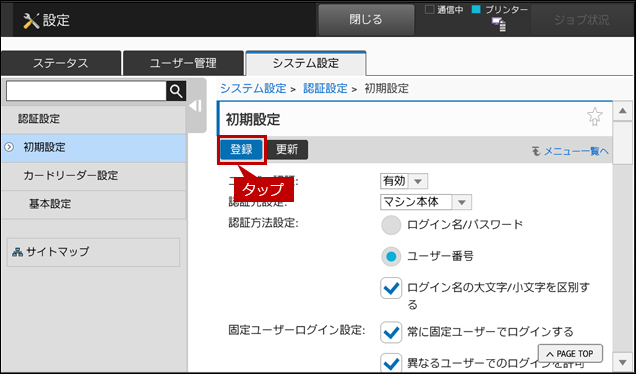The image size is (636, 374).
Task: Select 初期設定 in sidebar
Action: pos(94,148)
